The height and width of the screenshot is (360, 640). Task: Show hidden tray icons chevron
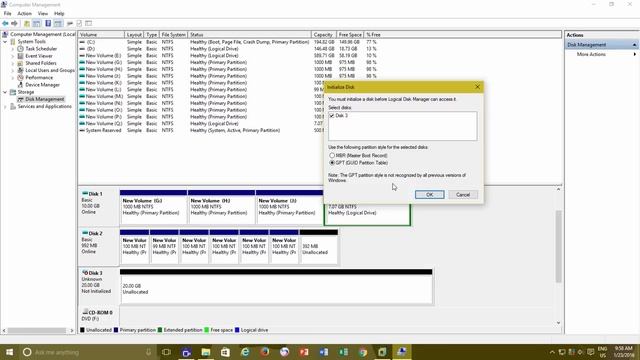pos(552,352)
